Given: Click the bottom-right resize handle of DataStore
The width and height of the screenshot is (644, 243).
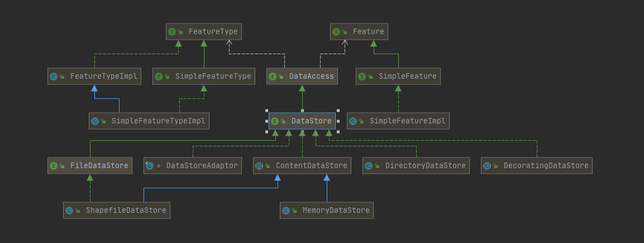Looking at the screenshot, I should click(338, 132).
